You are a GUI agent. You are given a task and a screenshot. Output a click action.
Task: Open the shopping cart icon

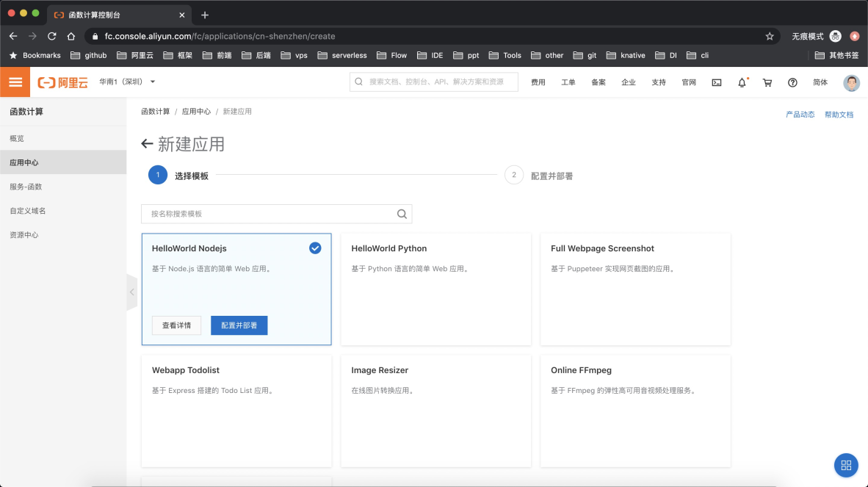pos(767,82)
